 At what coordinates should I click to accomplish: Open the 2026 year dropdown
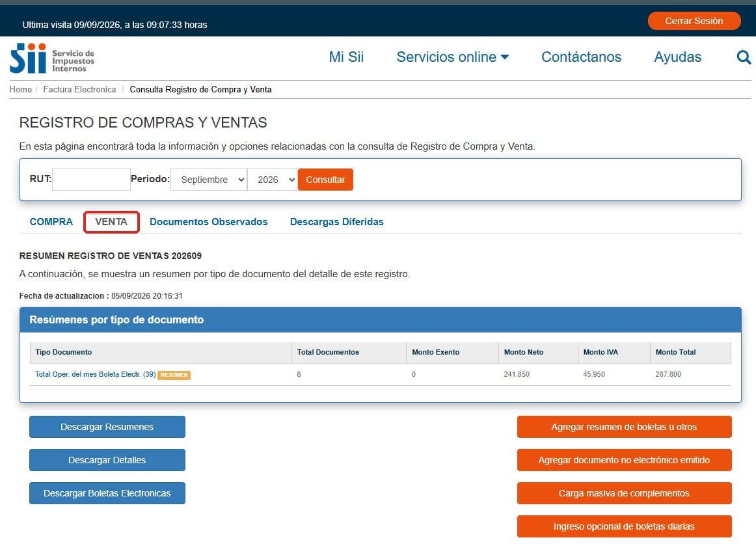(x=273, y=180)
